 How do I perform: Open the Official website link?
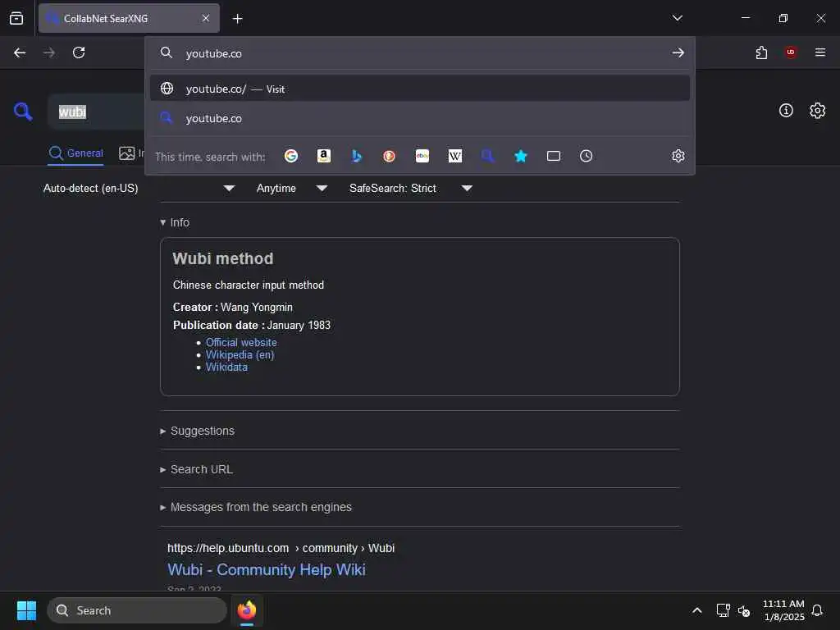click(x=241, y=342)
